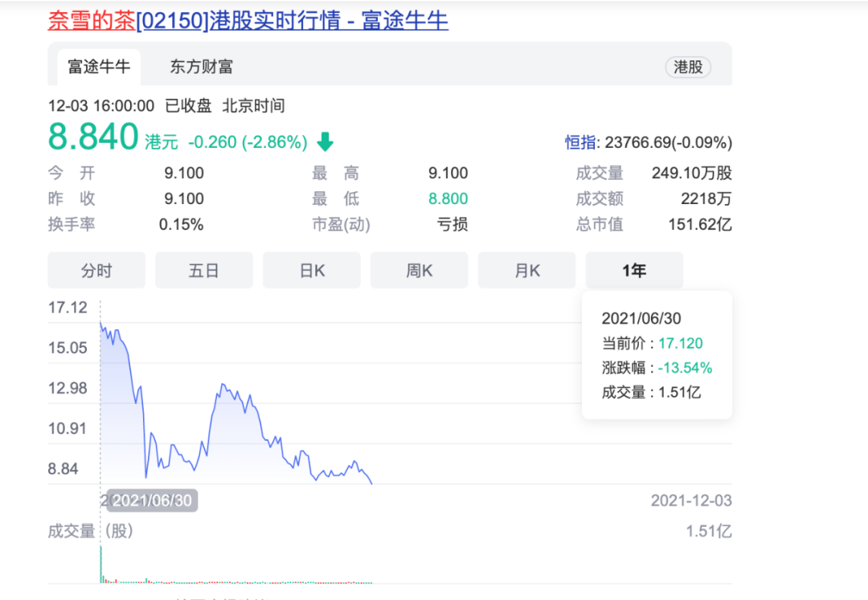Screen dimensions: 868x600
Task: Click the 成交量 (股) volume chart label
Action: (90, 531)
